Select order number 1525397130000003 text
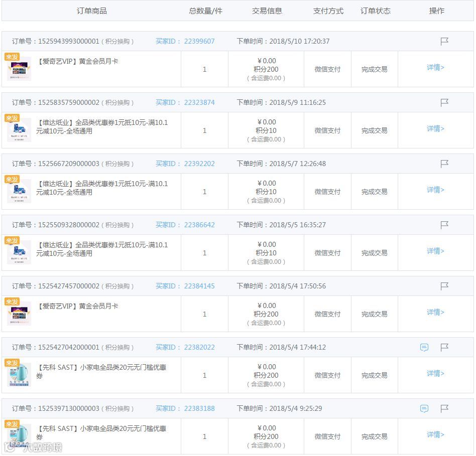 [x=69, y=409]
